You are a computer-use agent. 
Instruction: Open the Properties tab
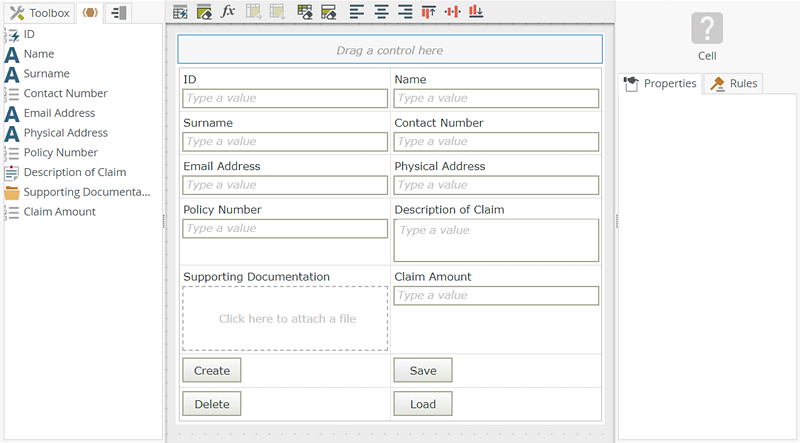click(x=660, y=83)
